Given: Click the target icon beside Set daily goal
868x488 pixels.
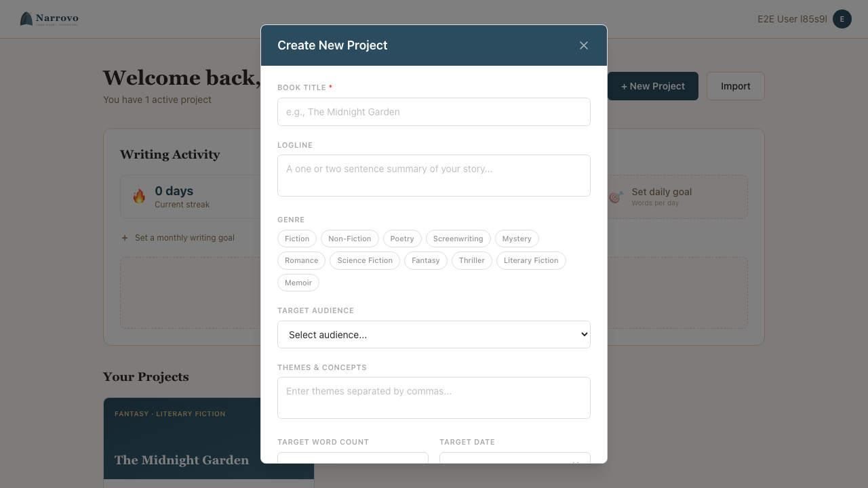Looking at the screenshot, I should 615,197.
